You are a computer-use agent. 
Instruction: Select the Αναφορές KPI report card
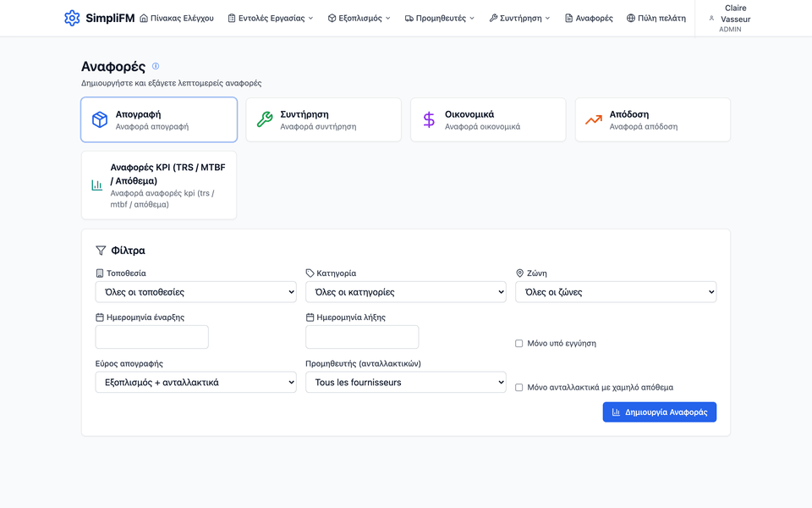159,185
